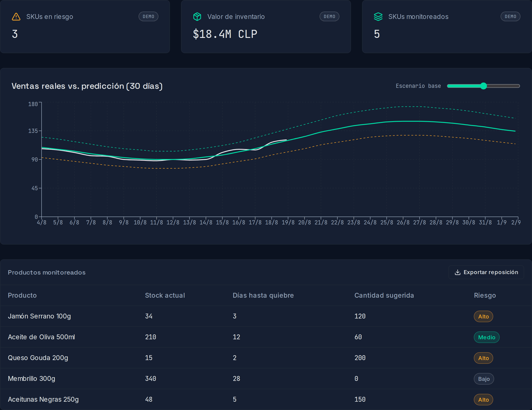Click the layers icon on SKUs monitoreados

tap(378, 17)
